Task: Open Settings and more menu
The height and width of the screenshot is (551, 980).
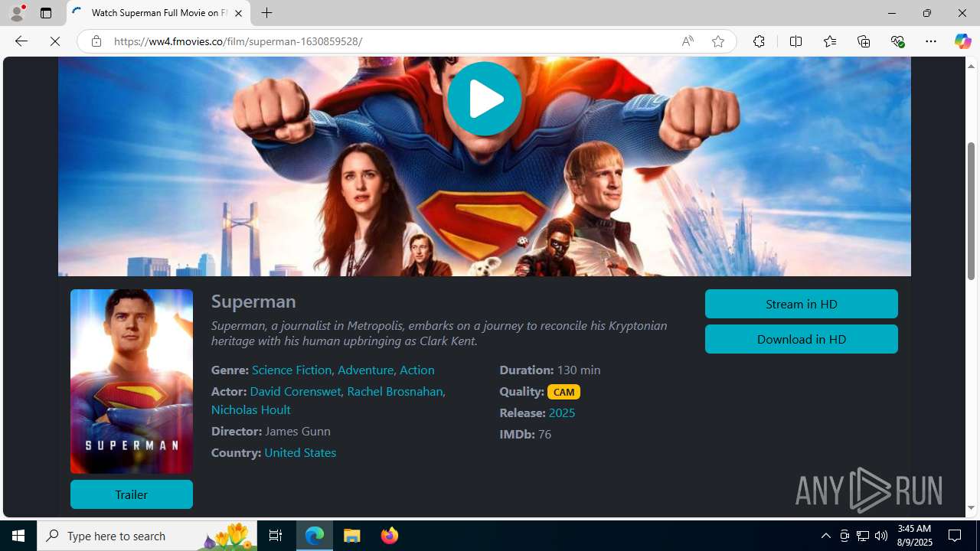Action: point(931,41)
